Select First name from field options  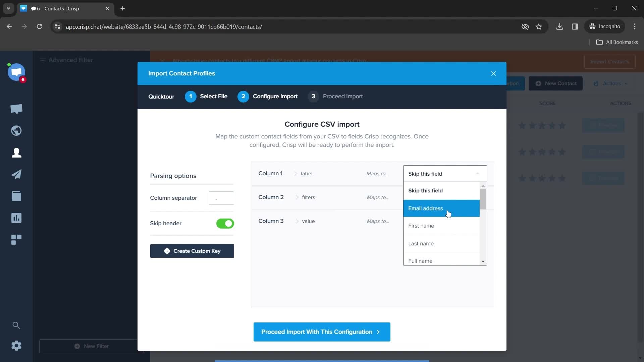point(421,226)
